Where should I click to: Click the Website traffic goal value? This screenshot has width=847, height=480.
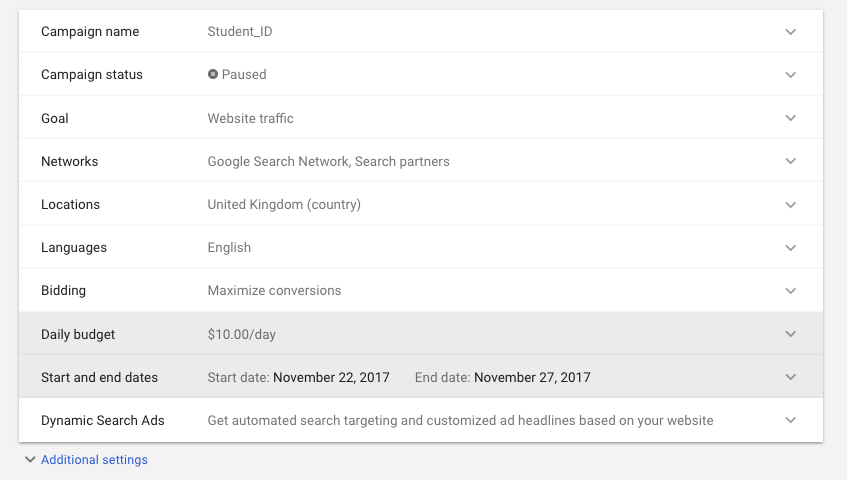tap(250, 118)
